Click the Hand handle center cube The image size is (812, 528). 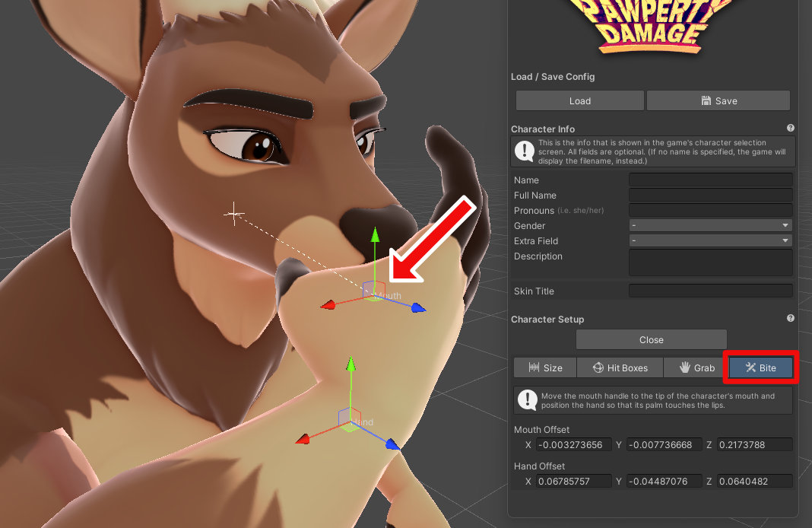(350, 420)
